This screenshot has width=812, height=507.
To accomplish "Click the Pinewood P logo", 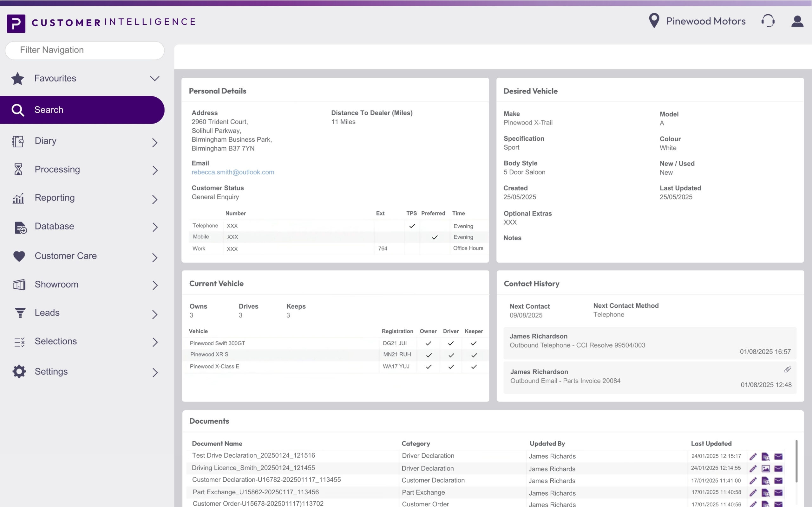I will tap(16, 23).
